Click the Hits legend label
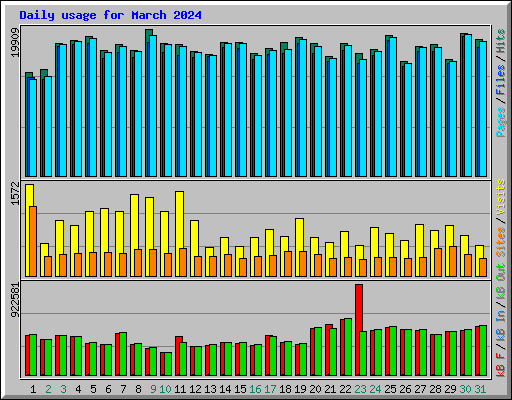 pyautogui.click(x=501, y=41)
